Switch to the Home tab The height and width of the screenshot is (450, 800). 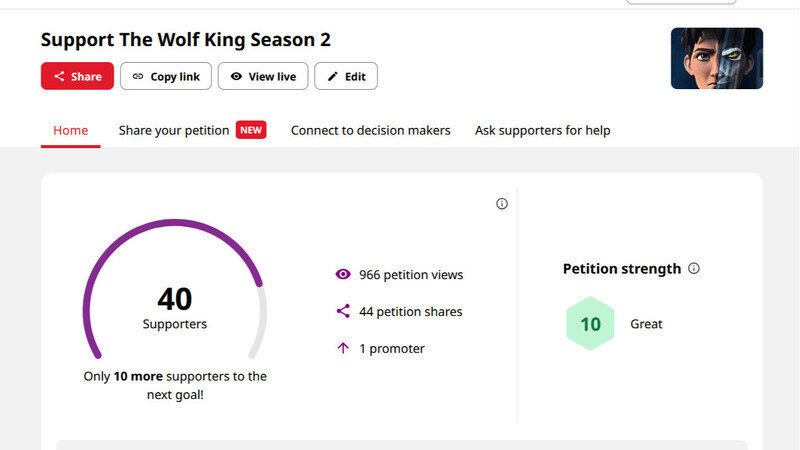[70, 130]
